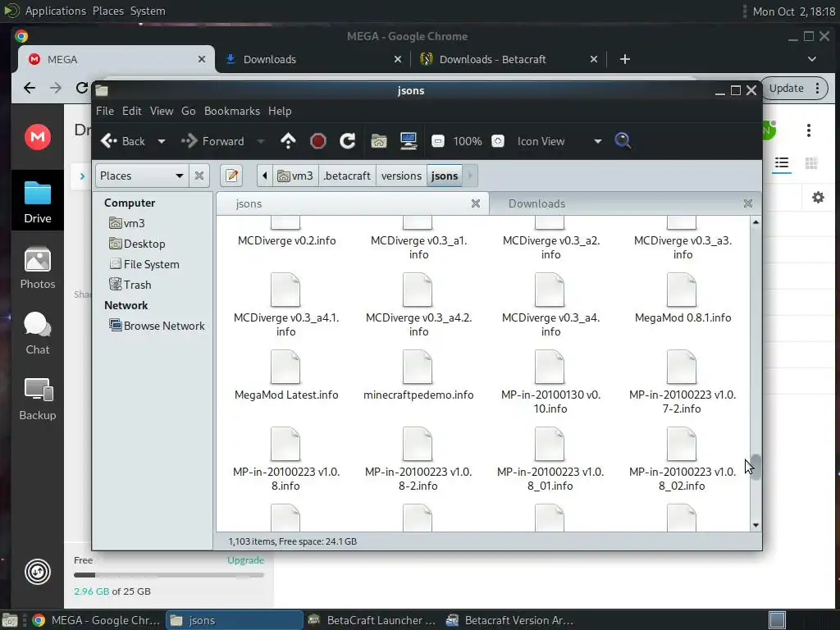Switch to Betacraft Version Archive taskbar item
840x630 pixels.
coord(510,620)
